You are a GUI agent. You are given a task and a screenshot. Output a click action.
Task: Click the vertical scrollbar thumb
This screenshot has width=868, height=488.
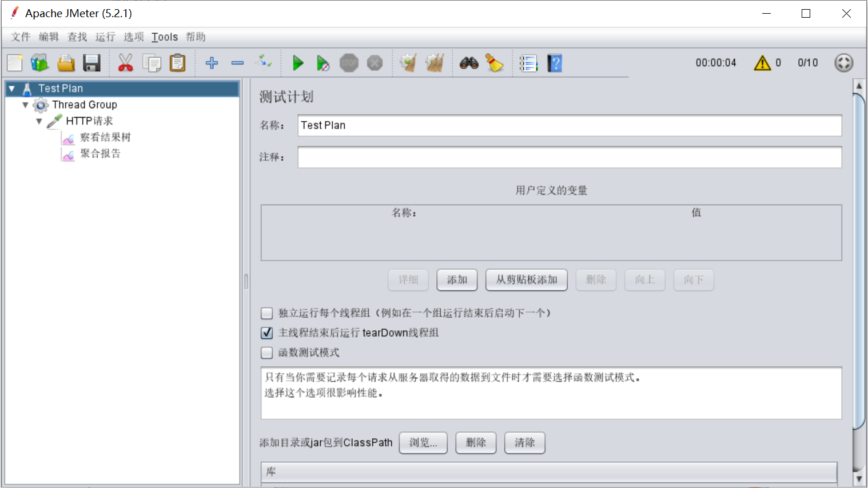[x=859, y=262]
